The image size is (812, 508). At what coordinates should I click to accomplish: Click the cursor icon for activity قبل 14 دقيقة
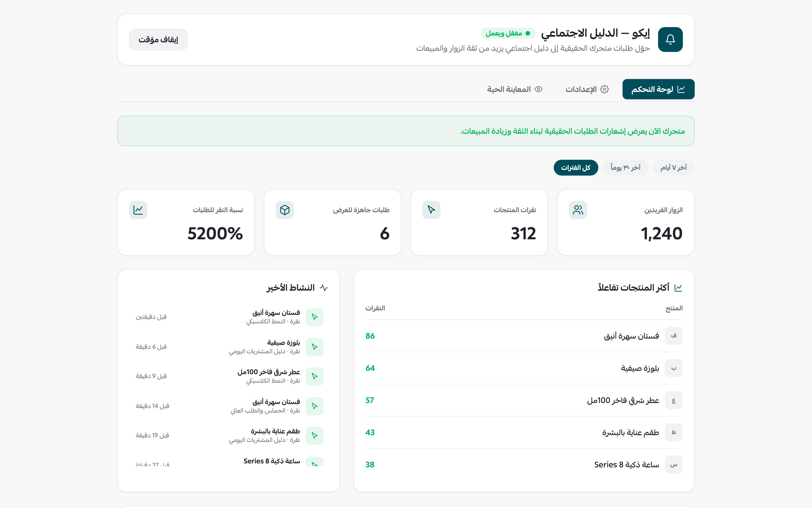(314, 406)
